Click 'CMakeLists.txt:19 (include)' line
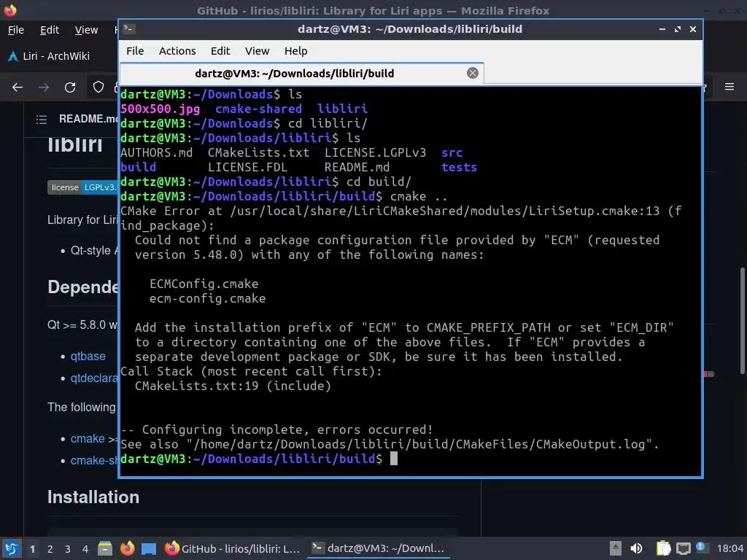 (x=233, y=386)
